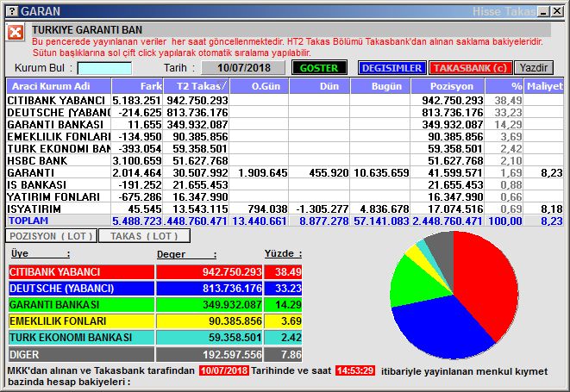Click the TOPLAM total row label
Screen dimensions: 570x392
(28, 221)
